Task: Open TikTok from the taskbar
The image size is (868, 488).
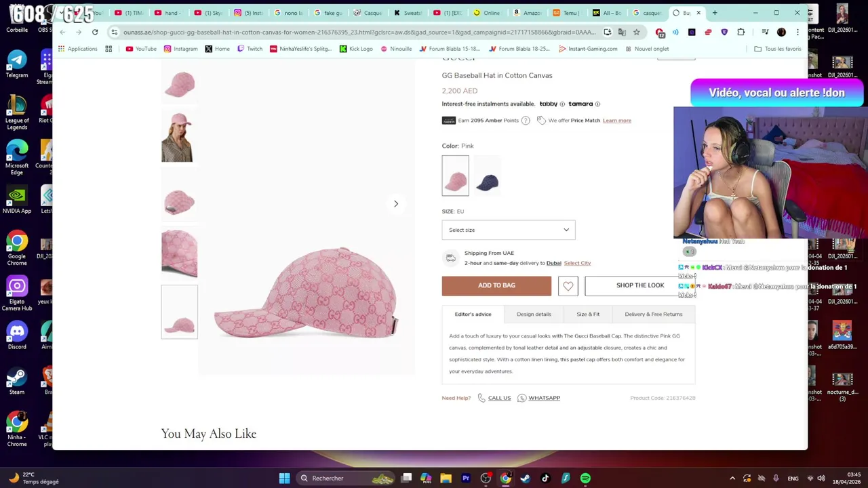Action: (545, 478)
